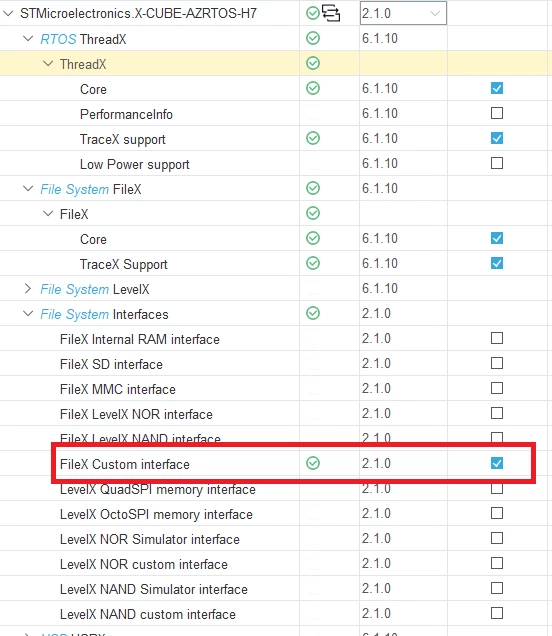552x636 pixels.
Task: Select the FileX Custom interface row label
Action: coord(125,464)
